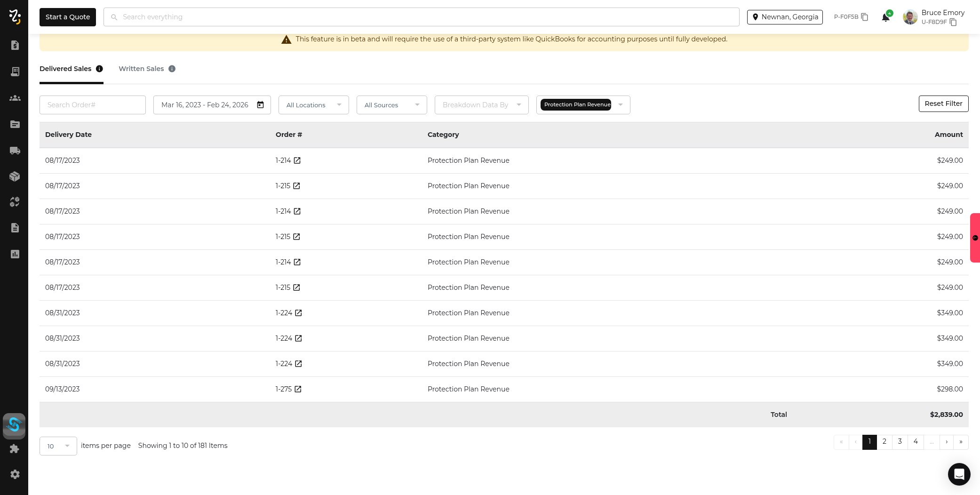Select the Delivered Sales tab
The image size is (980, 495).
click(65, 69)
